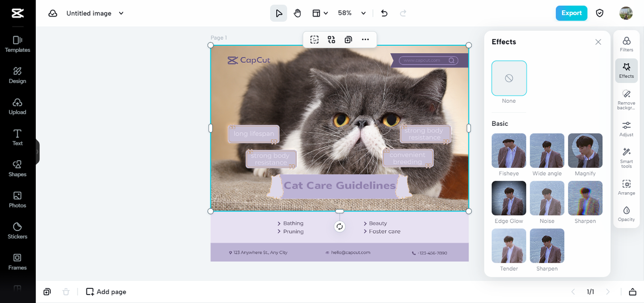
Task: Apply the Fisheye effect
Action: (x=509, y=150)
